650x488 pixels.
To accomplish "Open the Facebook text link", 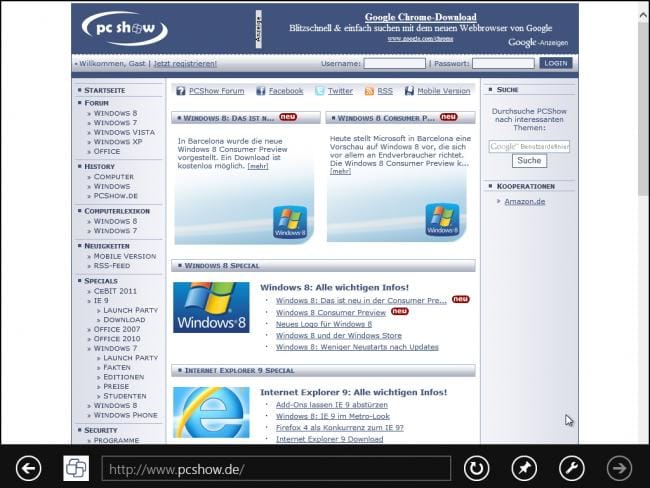I will pos(286,91).
